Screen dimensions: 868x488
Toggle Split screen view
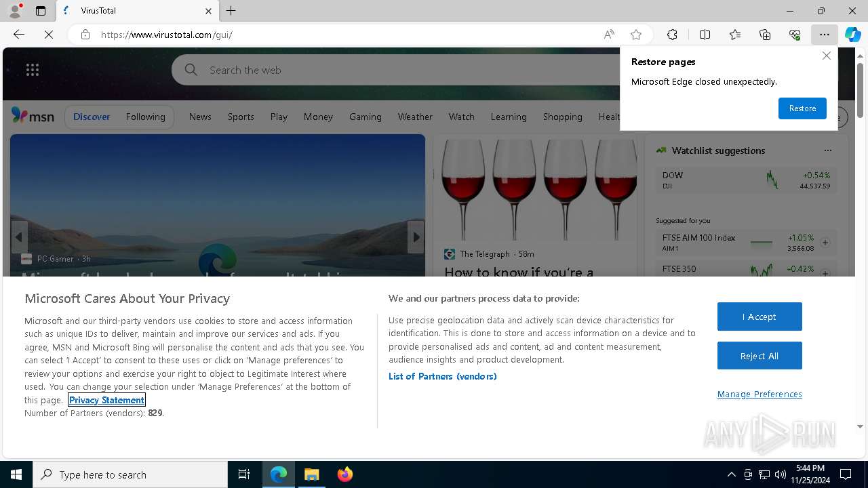point(705,35)
